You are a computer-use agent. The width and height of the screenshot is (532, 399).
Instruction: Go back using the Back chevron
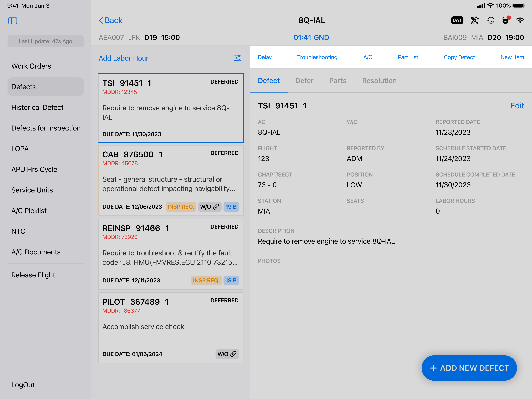[x=111, y=20]
